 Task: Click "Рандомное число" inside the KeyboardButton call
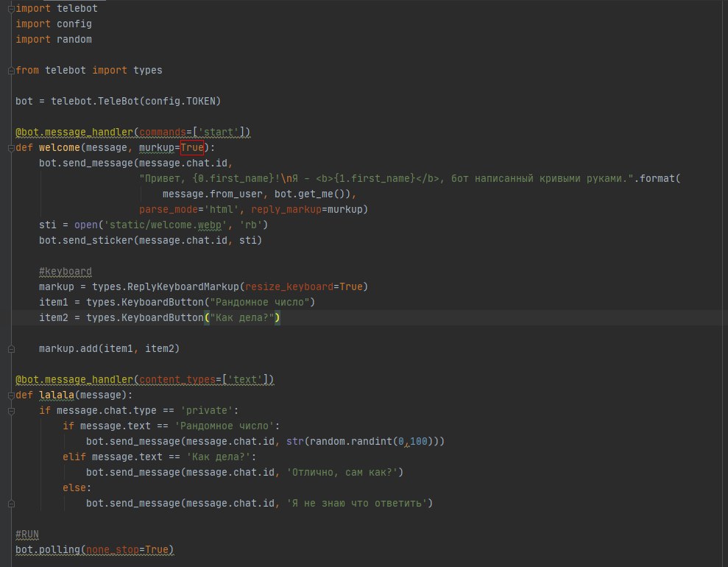click(260, 302)
